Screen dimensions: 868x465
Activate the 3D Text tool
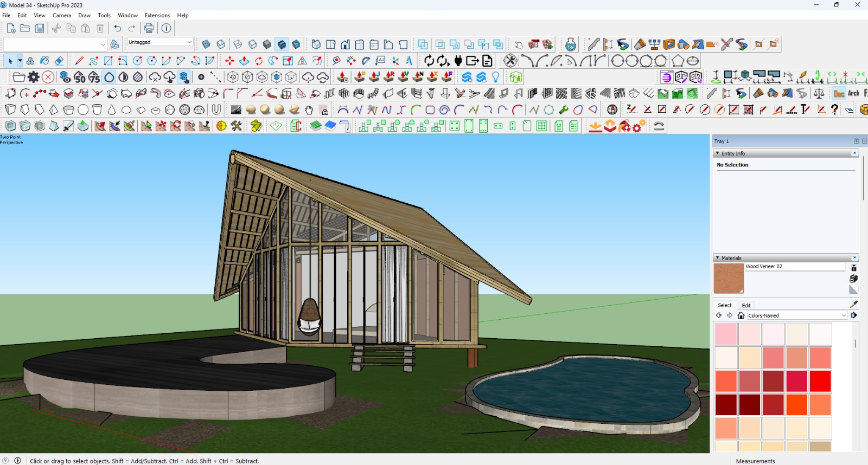click(x=410, y=61)
